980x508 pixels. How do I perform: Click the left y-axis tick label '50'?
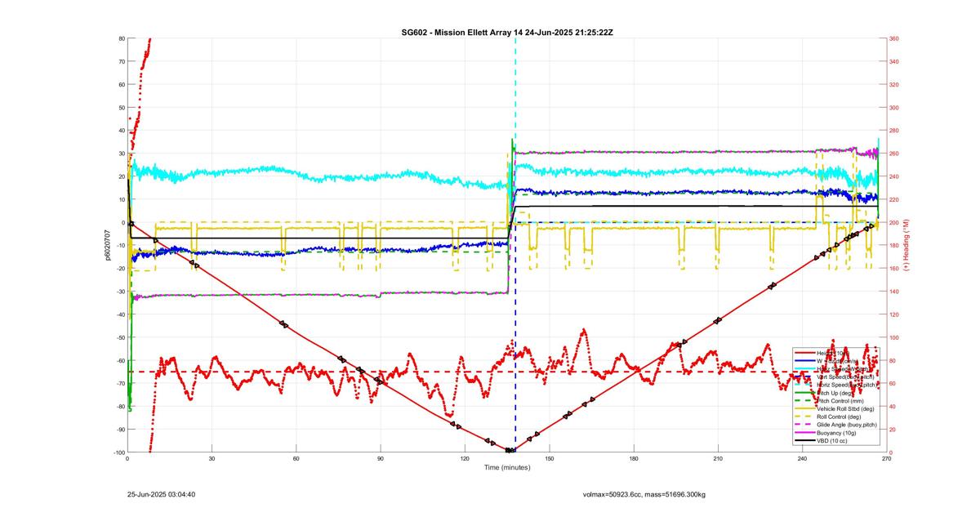click(x=122, y=108)
